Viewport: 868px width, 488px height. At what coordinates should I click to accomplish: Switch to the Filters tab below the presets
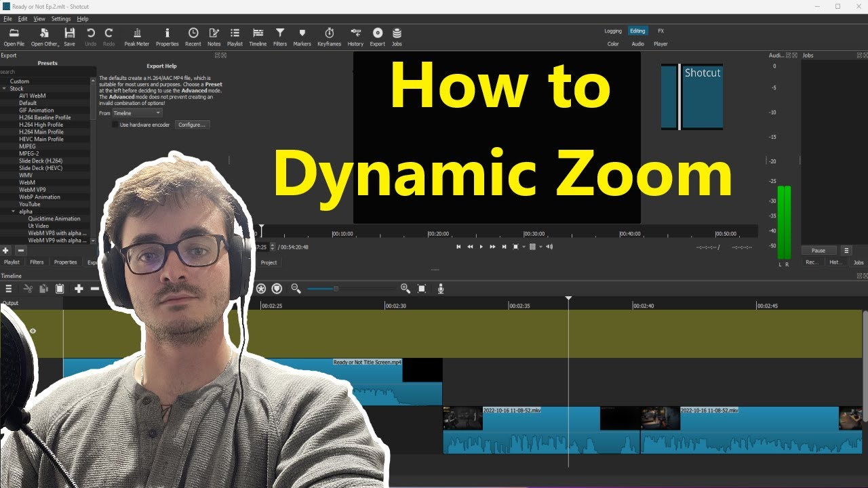pos(37,262)
